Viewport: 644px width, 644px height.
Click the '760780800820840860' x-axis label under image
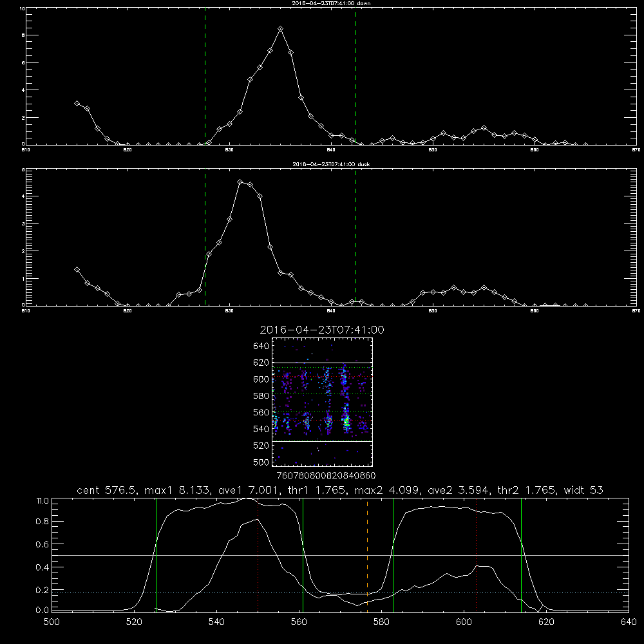(326, 476)
